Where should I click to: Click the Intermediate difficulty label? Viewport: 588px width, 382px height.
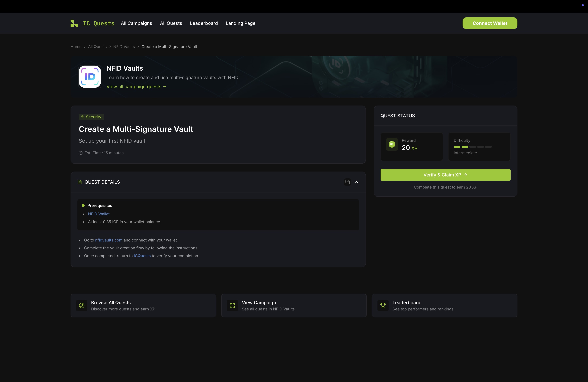click(465, 153)
